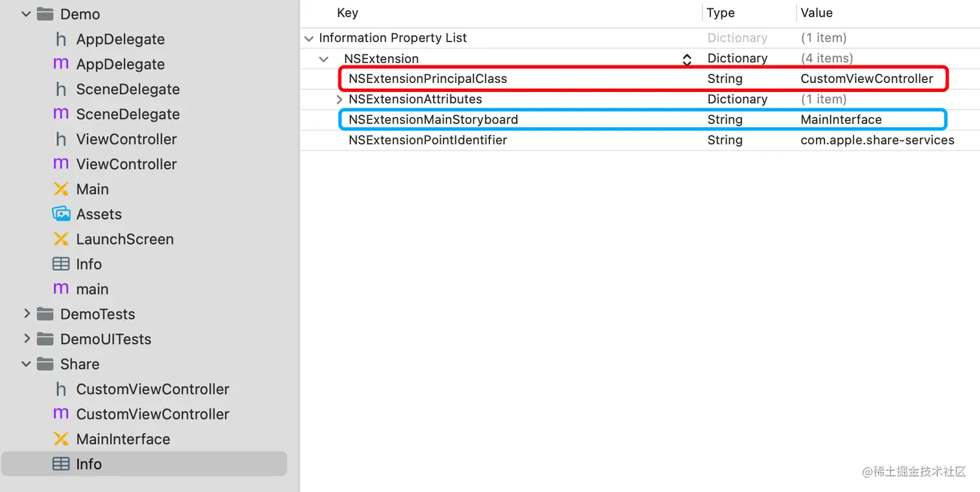Click the (1 item) value for NSExtensionAttributes
This screenshot has width=980, height=492.
[x=824, y=99]
